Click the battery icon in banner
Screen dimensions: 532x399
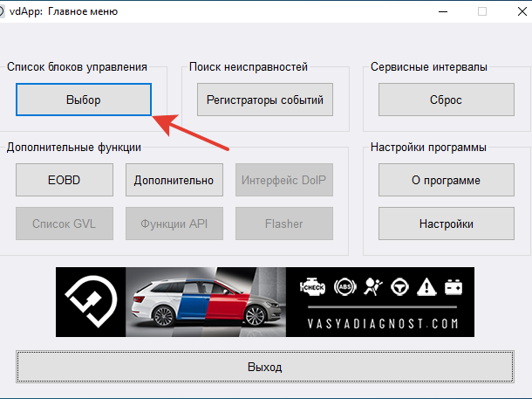point(454,287)
